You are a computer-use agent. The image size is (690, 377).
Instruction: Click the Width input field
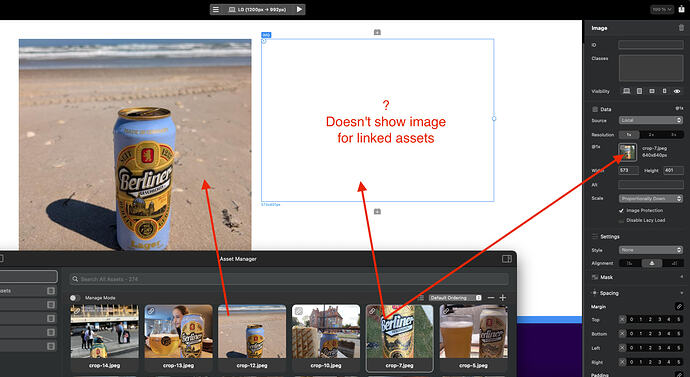[x=628, y=170]
